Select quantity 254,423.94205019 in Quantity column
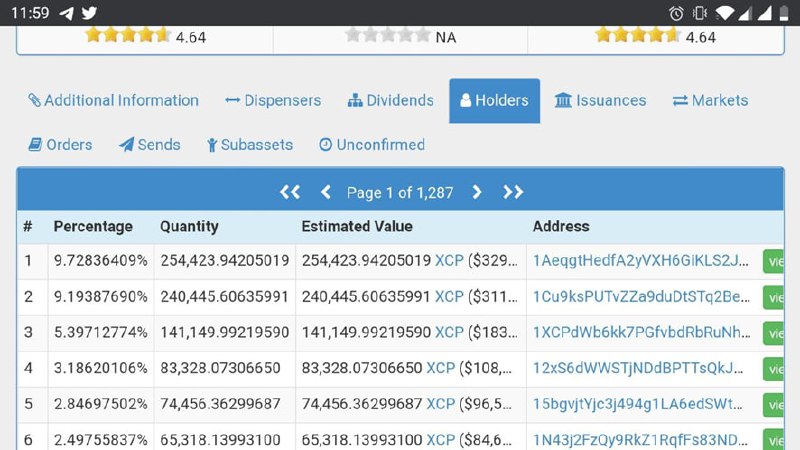 click(x=225, y=261)
